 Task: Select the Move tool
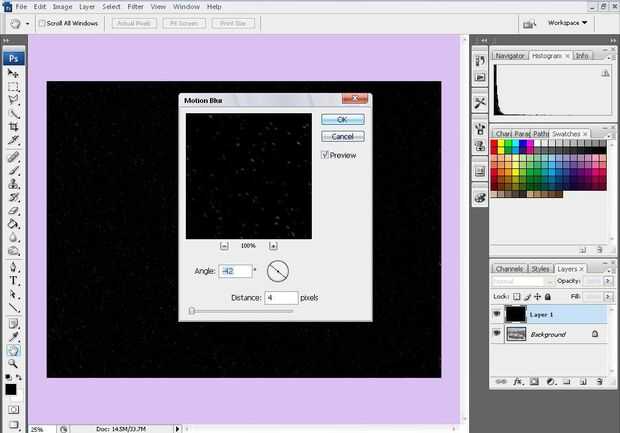[13, 74]
